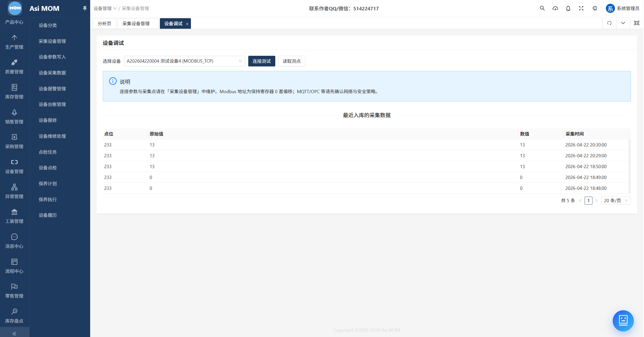Screen dimensions: 644x337
Task: Open 采购管理 module in sidebar
Action: tap(14, 142)
